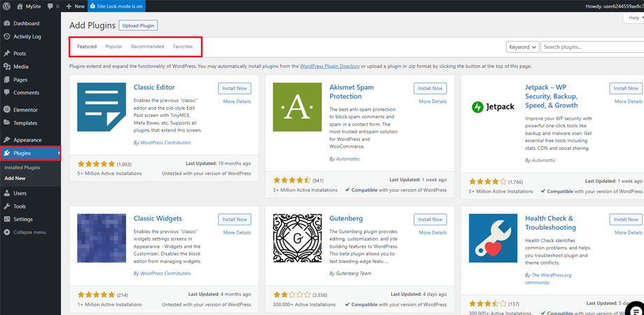Viewport: 644px width, 315px height.
Task: Open the Classic Widgets title link
Action: (x=157, y=218)
